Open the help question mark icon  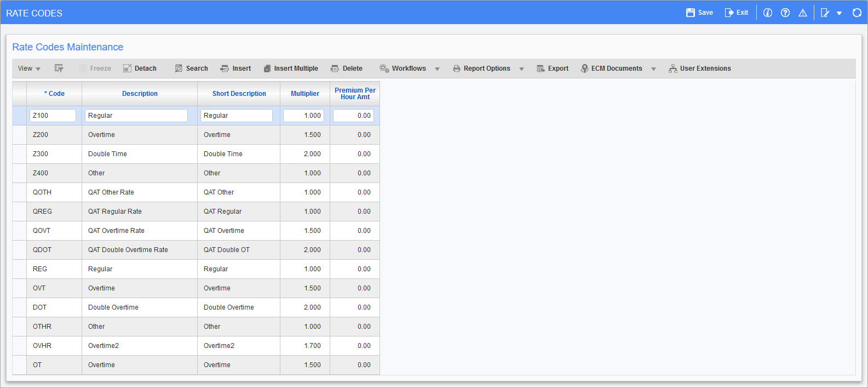tap(785, 13)
